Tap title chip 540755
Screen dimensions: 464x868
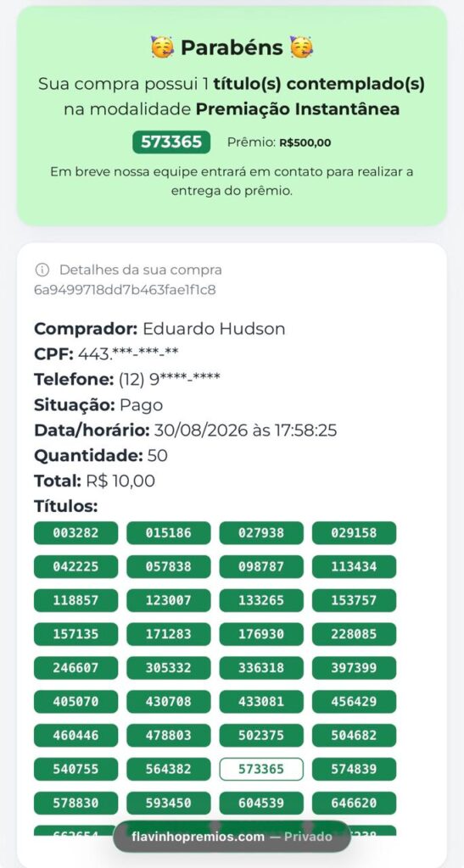75,769
